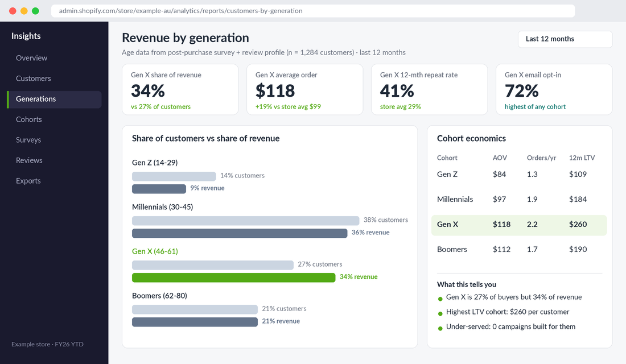Click the green Gen X 34% revenue bar
626x364 pixels.
[x=233, y=278]
